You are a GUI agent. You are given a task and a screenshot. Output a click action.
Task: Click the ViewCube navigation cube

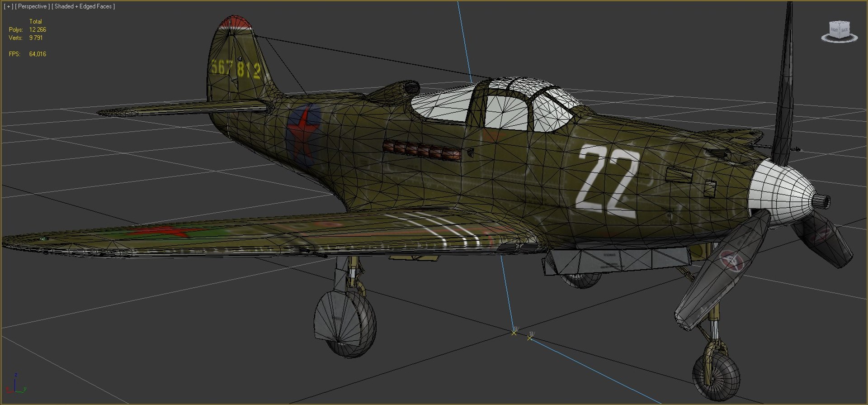(x=840, y=32)
